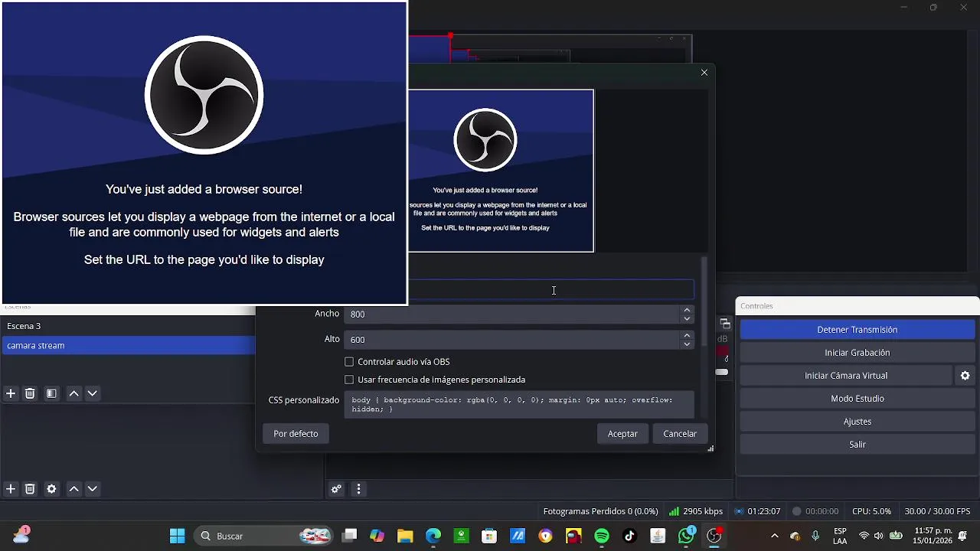Confirm the dialog with Aceptar
The height and width of the screenshot is (551, 980).
click(622, 434)
